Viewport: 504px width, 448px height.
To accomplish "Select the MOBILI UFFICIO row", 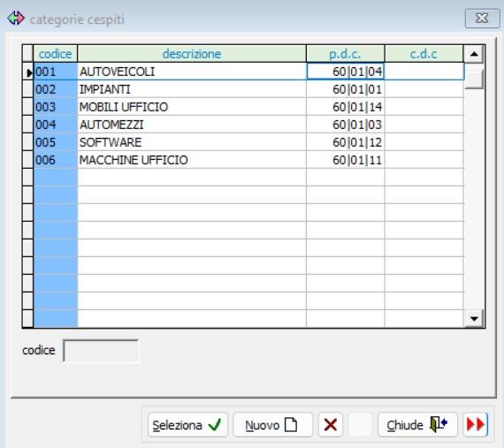I will coord(248,107).
